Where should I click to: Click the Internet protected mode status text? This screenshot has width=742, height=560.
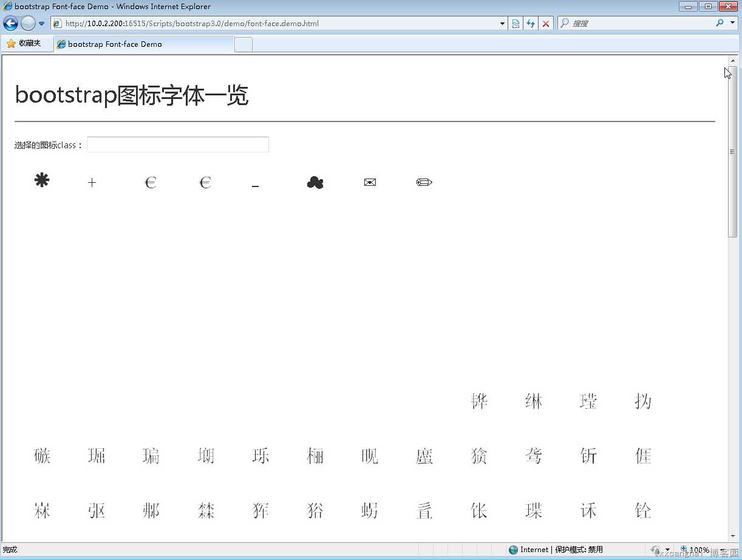click(562, 550)
